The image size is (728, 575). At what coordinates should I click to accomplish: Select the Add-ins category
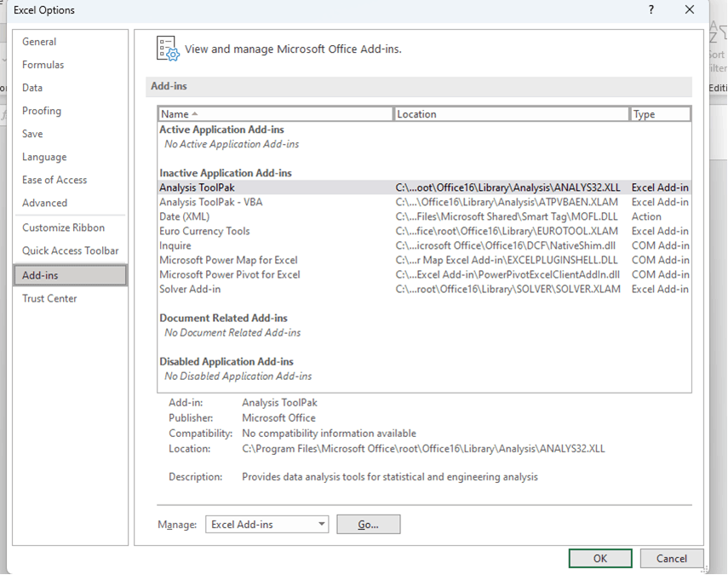click(70, 275)
